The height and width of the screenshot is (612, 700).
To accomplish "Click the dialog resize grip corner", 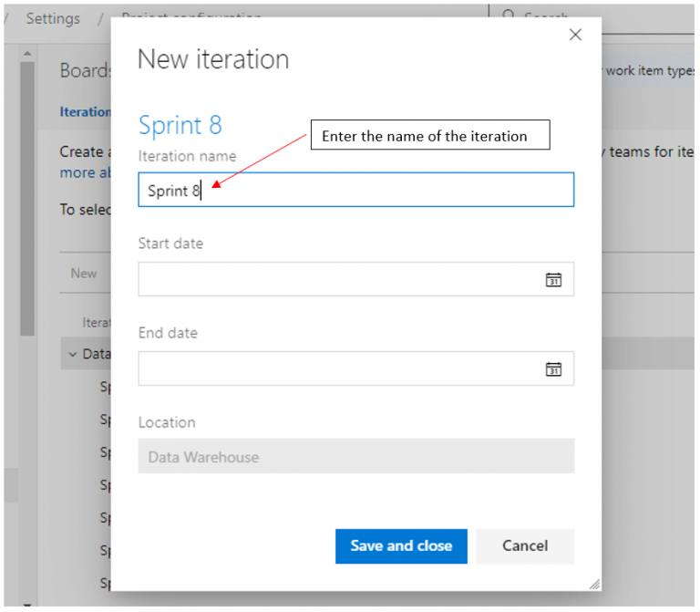I will click(594, 584).
